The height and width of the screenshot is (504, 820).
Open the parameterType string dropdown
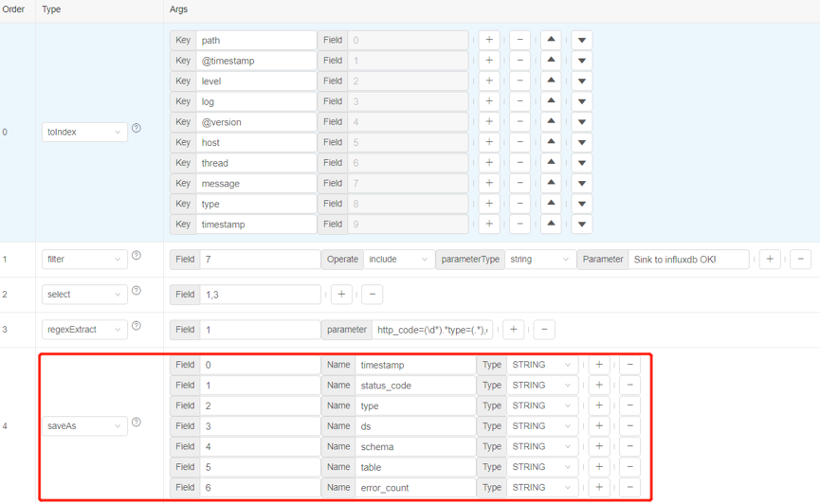540,260
